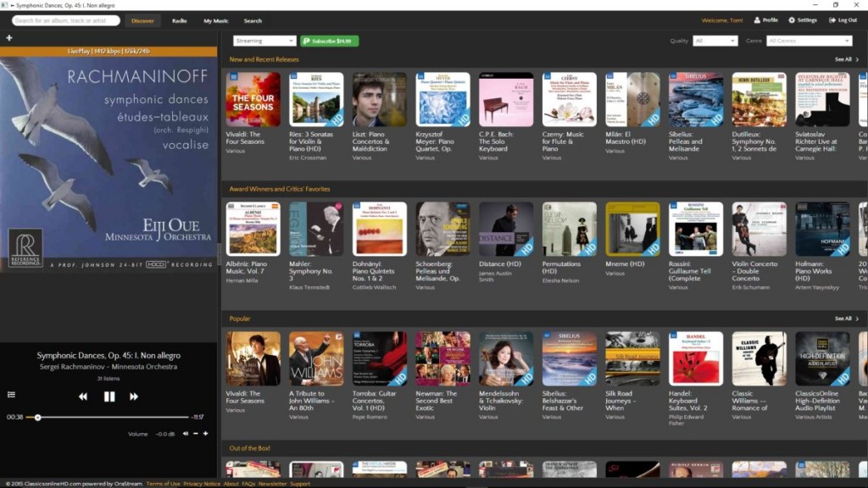Open Torroba Guitar Concertos album

379,358
